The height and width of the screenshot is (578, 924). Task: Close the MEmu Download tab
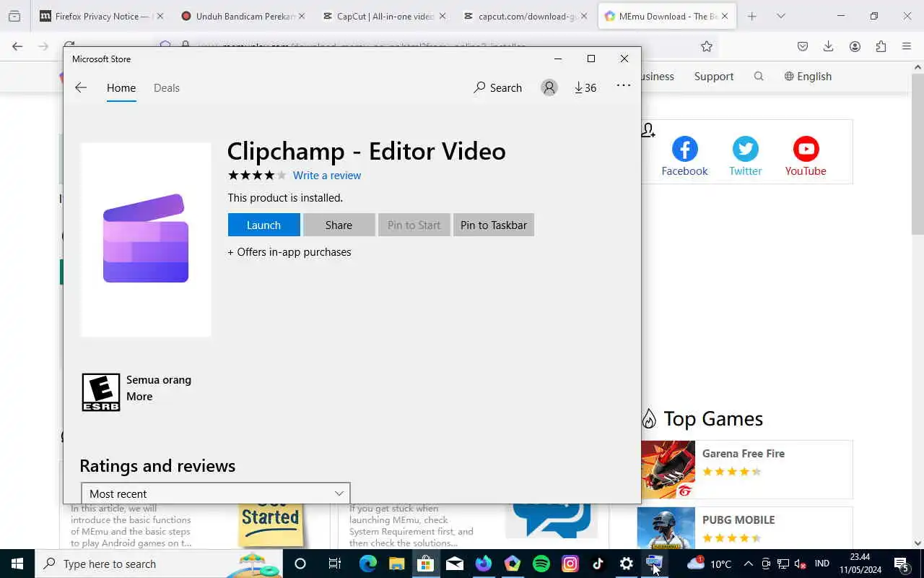tap(725, 16)
